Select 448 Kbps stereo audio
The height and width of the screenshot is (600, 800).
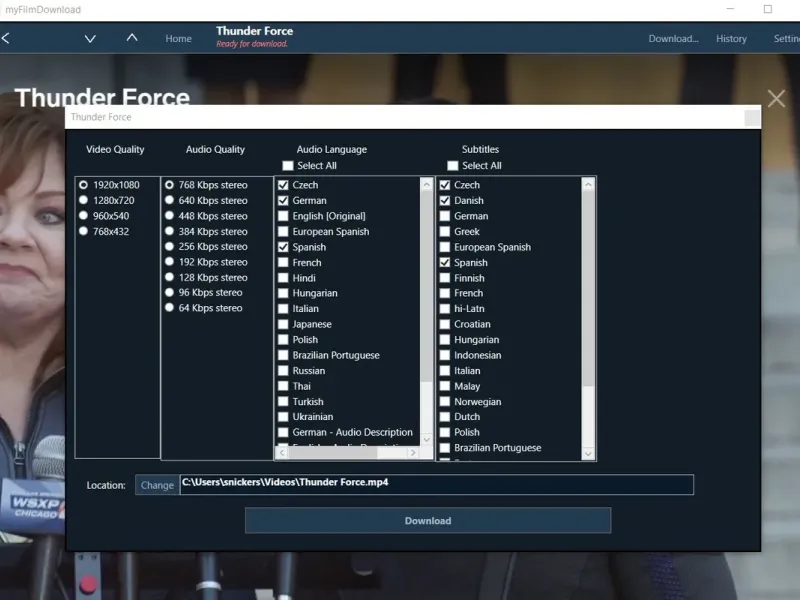click(169, 216)
